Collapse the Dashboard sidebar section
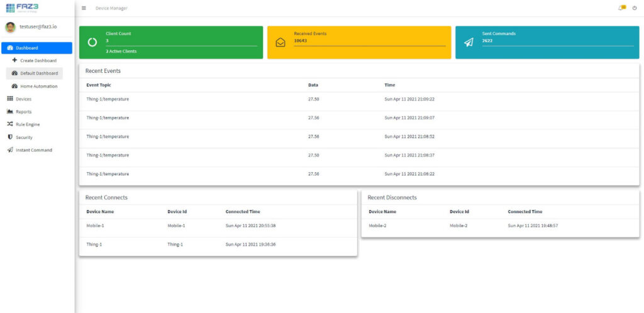The width and height of the screenshot is (644, 313). coord(36,48)
